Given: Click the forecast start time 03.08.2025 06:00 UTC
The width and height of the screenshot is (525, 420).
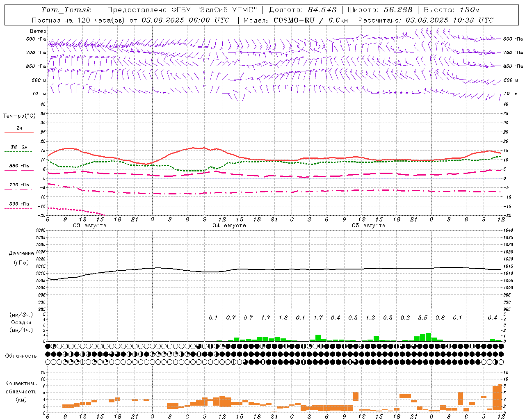Looking at the screenshot, I should click(x=186, y=20).
